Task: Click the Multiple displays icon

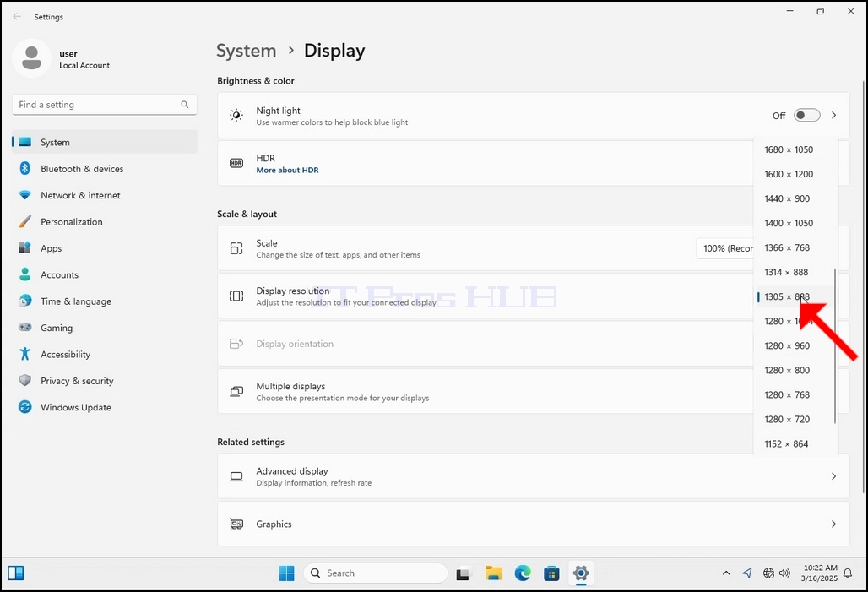Action: coord(236,392)
